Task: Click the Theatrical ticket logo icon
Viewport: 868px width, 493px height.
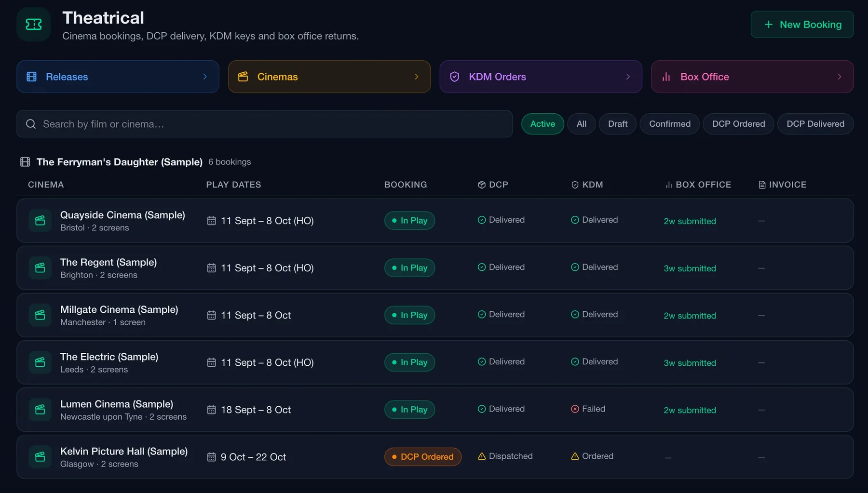Action: point(34,25)
